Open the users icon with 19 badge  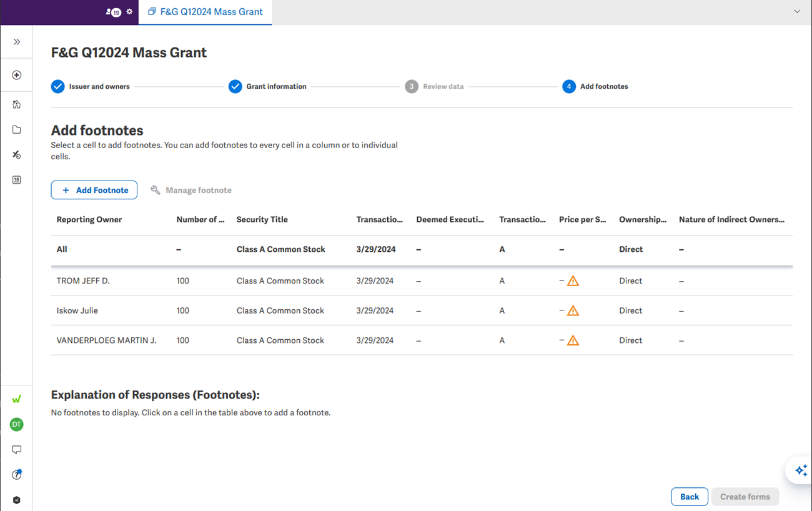(x=113, y=12)
